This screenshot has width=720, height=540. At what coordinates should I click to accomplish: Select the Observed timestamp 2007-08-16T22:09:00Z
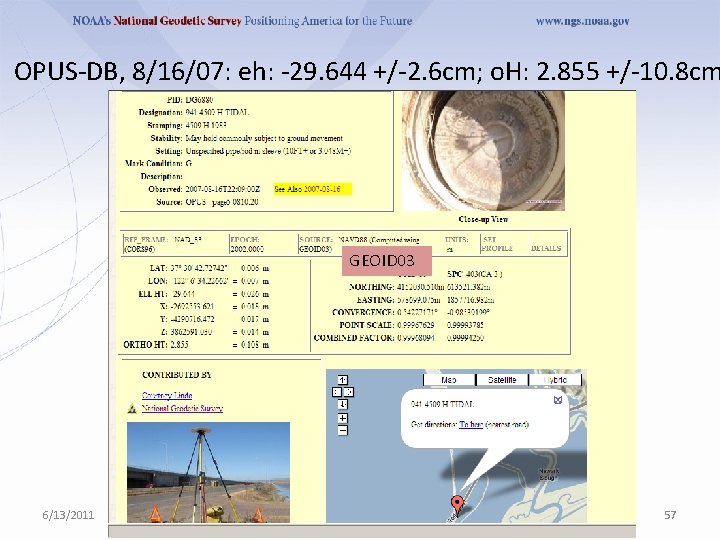coord(223,189)
